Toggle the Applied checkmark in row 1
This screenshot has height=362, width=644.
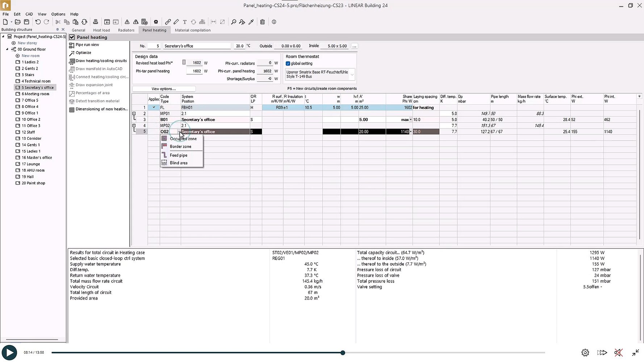click(x=154, y=108)
